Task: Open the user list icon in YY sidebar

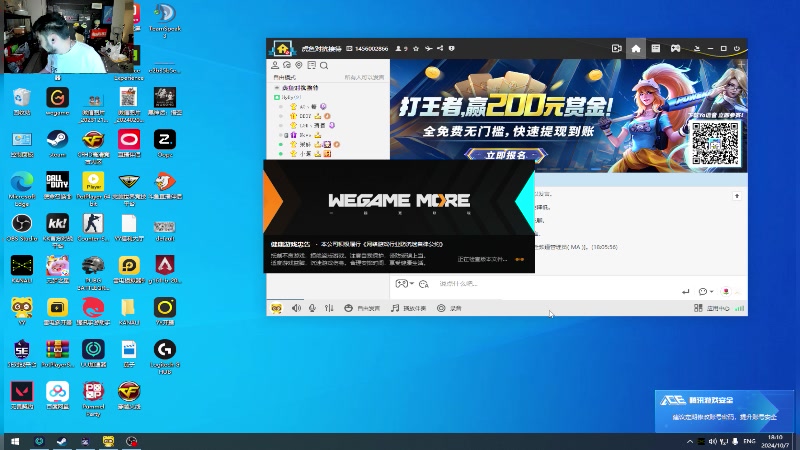Action: coord(275,65)
